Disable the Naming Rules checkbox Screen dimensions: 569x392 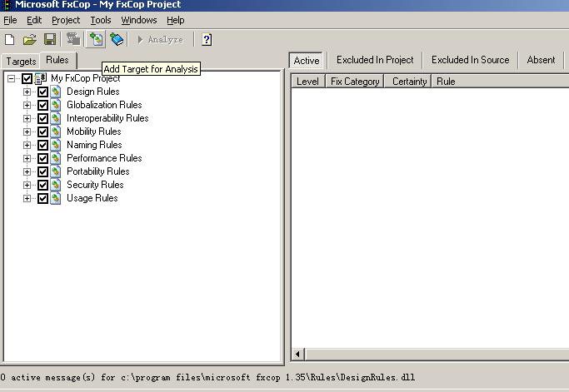tap(42, 145)
